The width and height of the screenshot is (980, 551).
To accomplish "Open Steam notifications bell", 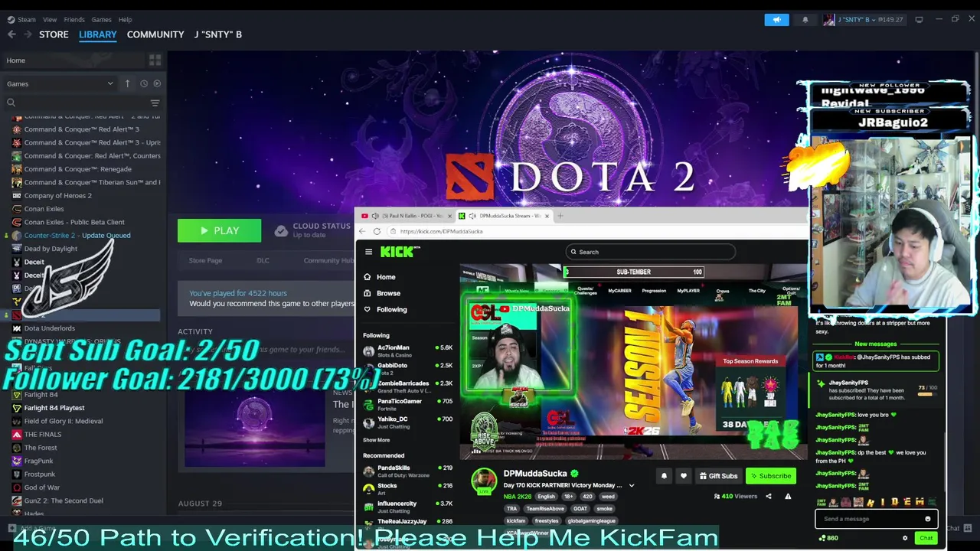I will click(805, 20).
